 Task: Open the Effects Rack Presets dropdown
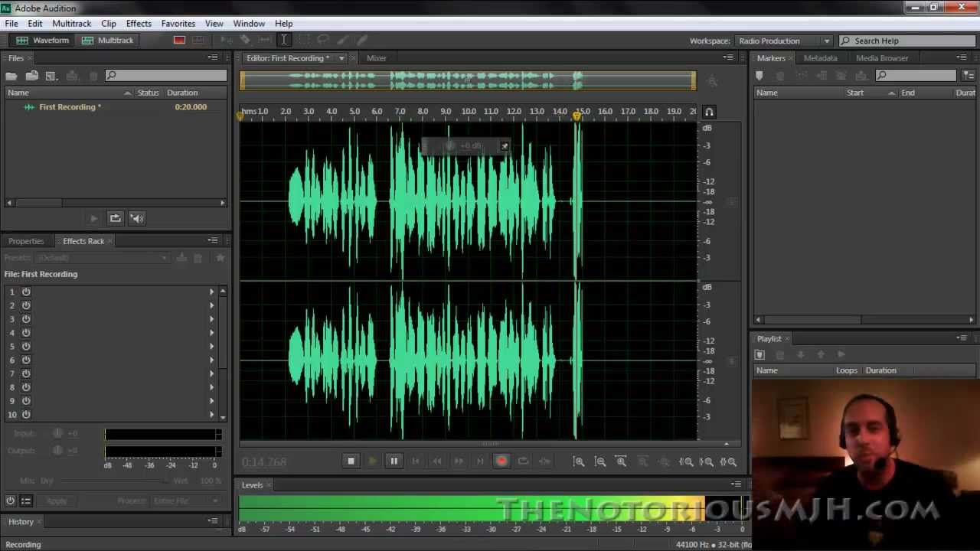tap(102, 258)
